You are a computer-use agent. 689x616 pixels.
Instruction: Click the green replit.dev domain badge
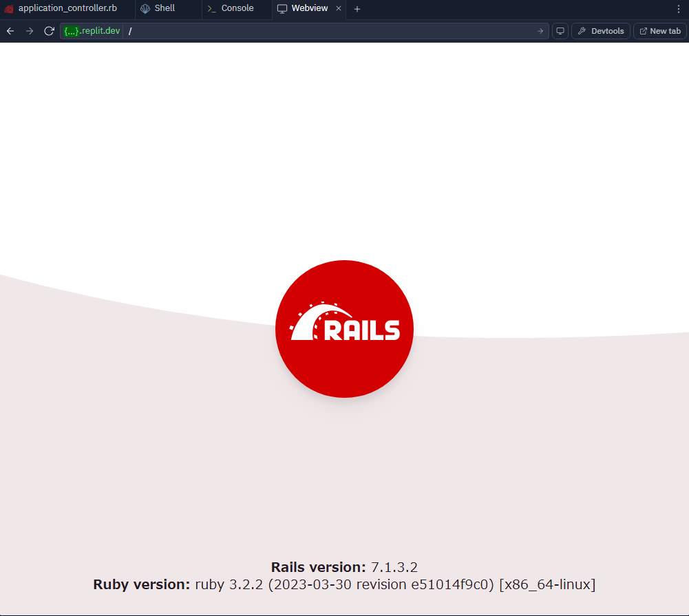coord(92,31)
